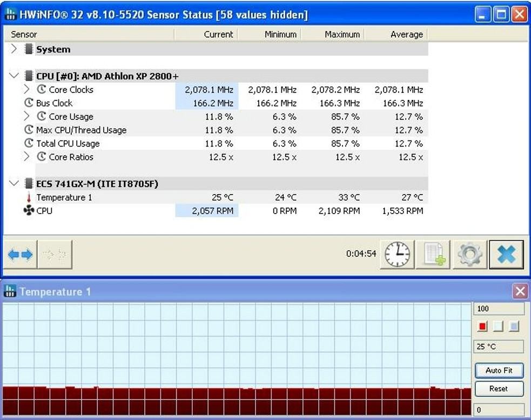Click the CPU fan icon
This screenshot has height=420, width=531.
point(29,210)
